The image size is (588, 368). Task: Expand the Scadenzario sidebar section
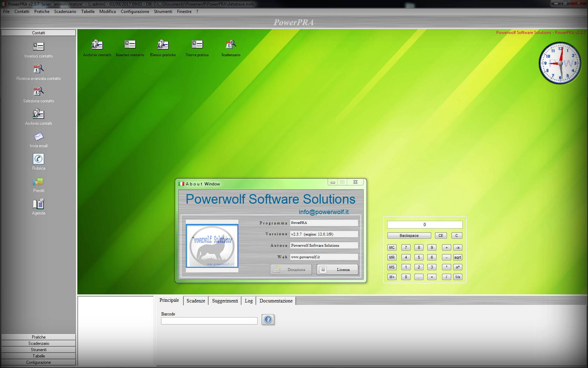point(38,343)
